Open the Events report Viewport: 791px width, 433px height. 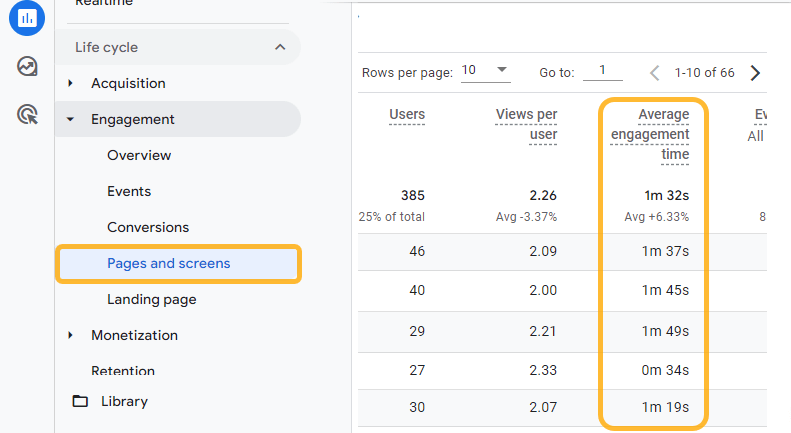[129, 191]
